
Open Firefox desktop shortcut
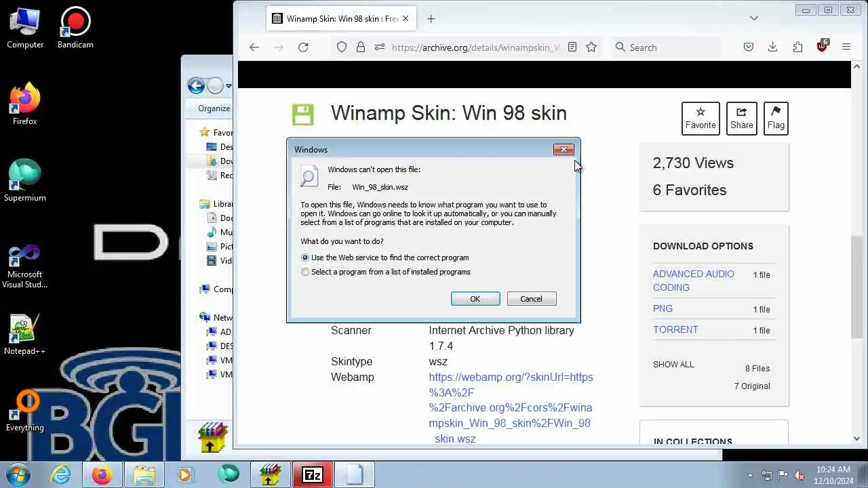pos(25,104)
